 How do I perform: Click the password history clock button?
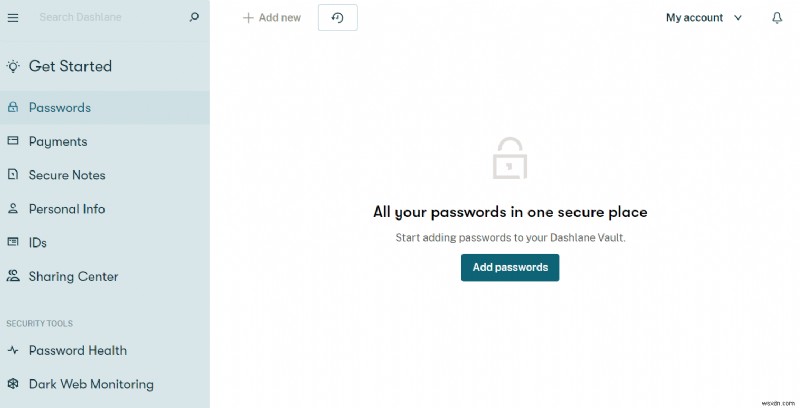pyautogui.click(x=338, y=18)
